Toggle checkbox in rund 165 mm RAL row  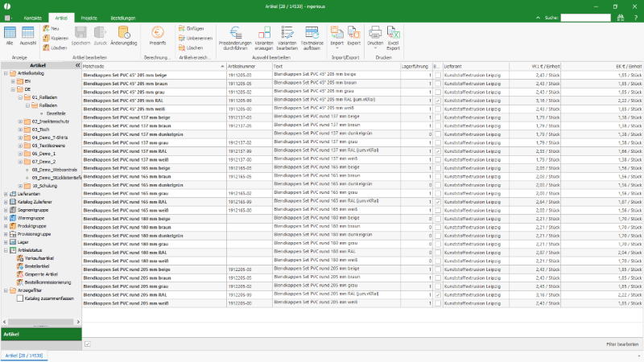(x=438, y=202)
